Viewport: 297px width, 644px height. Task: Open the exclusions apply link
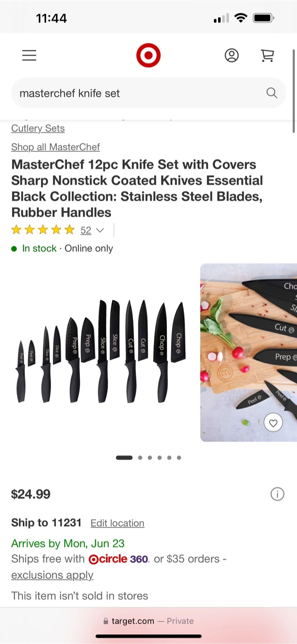(x=52, y=575)
